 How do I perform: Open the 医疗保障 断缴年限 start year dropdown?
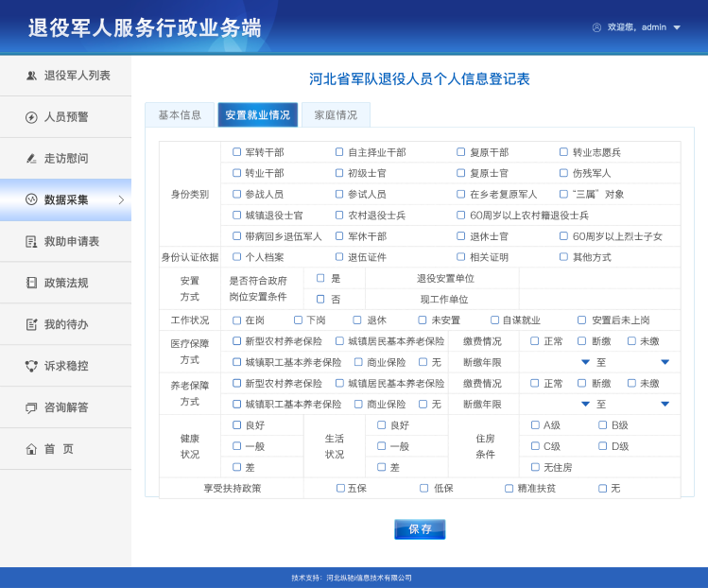[585, 362]
